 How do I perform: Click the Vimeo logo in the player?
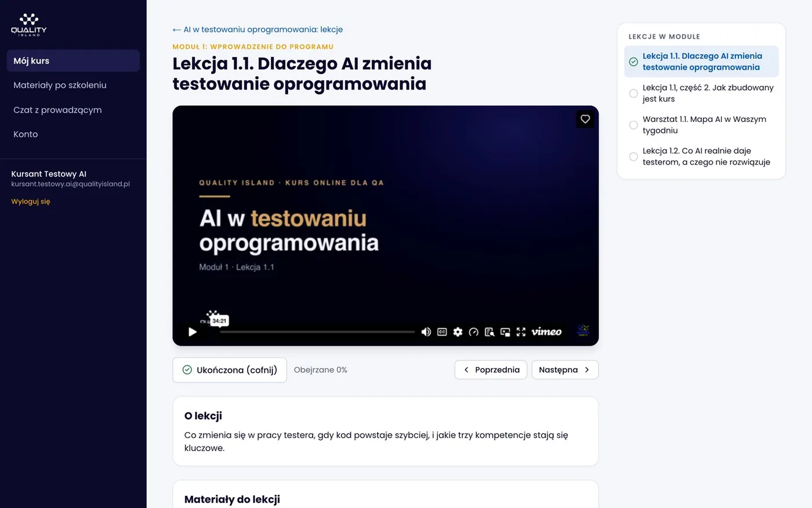click(546, 332)
